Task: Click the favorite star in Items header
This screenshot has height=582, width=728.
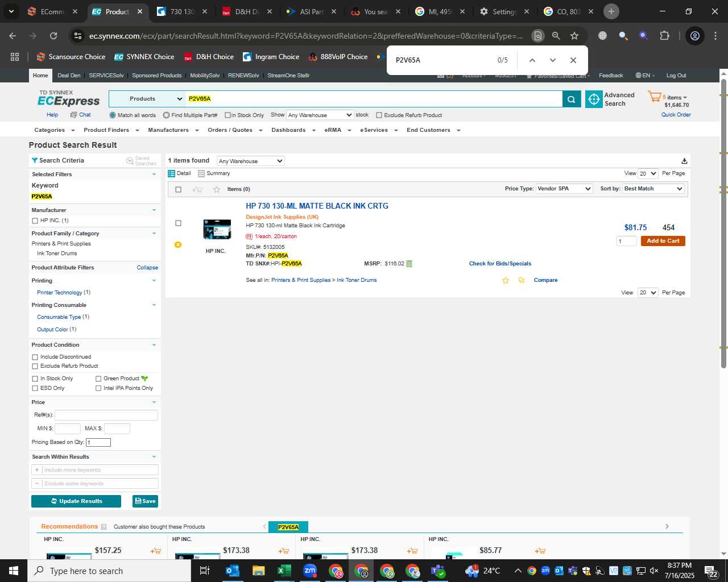Action: [217, 189]
